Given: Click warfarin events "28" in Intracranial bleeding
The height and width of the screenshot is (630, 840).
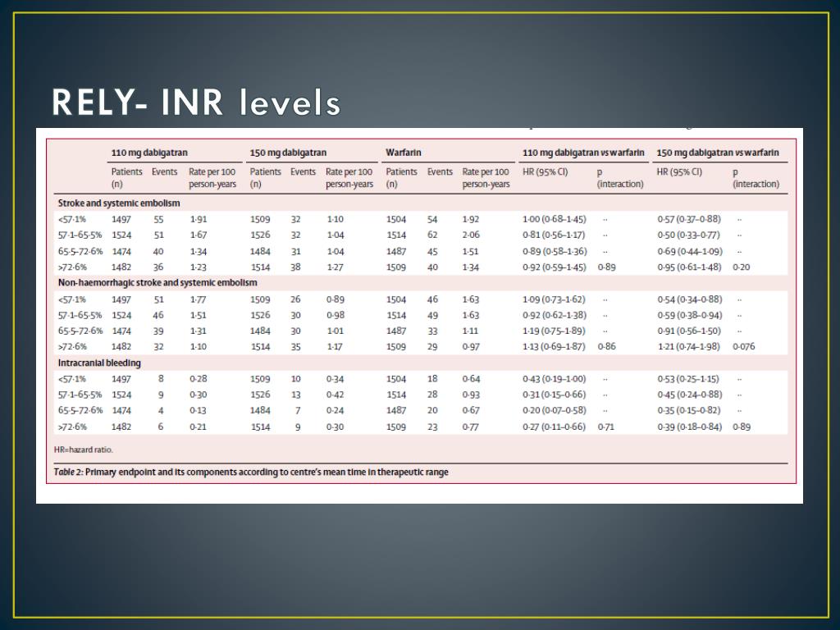Looking at the screenshot, I should tap(432, 395).
